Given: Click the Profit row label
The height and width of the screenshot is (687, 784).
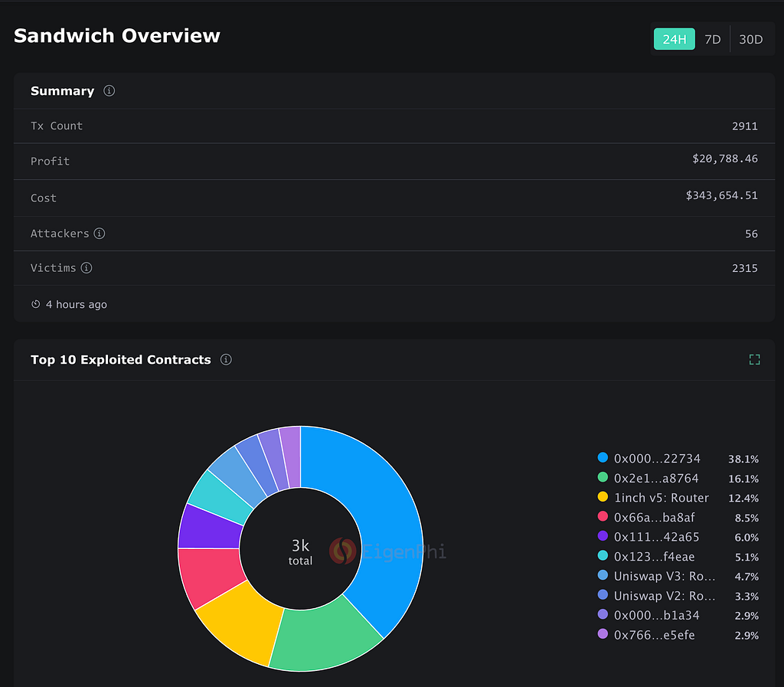Looking at the screenshot, I should click(x=50, y=161).
